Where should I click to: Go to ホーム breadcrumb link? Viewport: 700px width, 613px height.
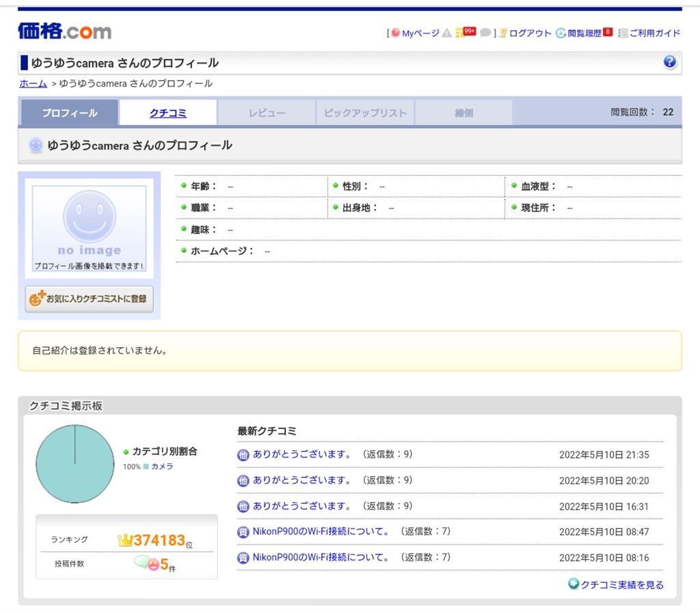(33, 83)
